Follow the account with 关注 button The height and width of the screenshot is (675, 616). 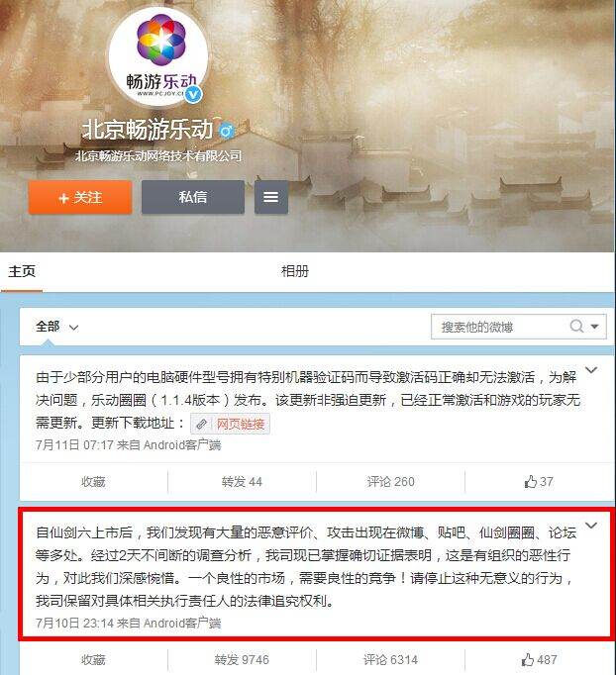point(80,198)
